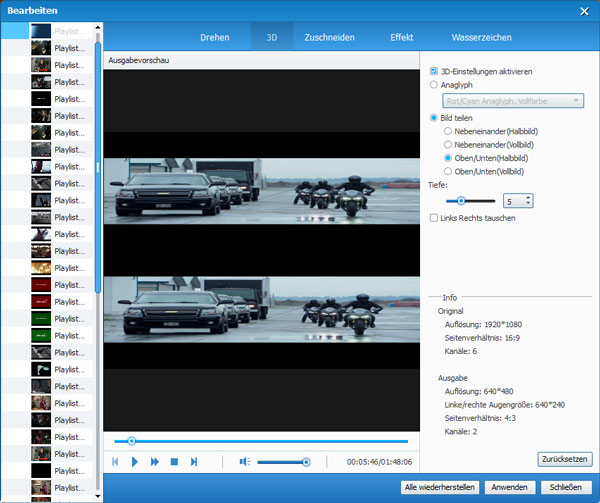Select the Anaglyph radio option
This screenshot has width=600, height=503.
tap(433, 85)
